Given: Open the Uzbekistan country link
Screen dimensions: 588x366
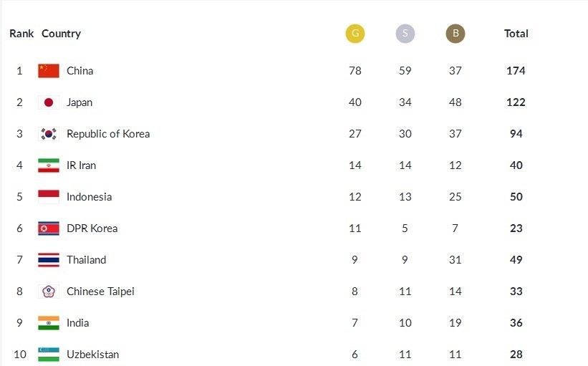Looking at the screenshot, I should click(92, 355).
